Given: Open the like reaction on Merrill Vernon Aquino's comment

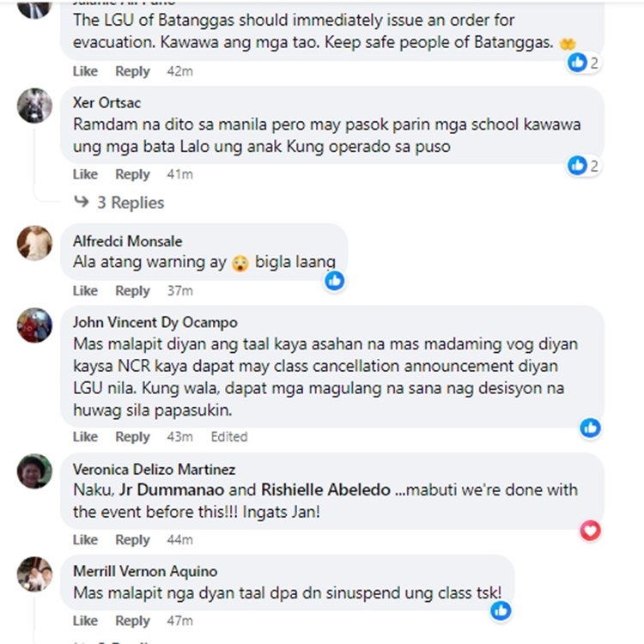Looking at the screenshot, I should [x=501, y=611].
